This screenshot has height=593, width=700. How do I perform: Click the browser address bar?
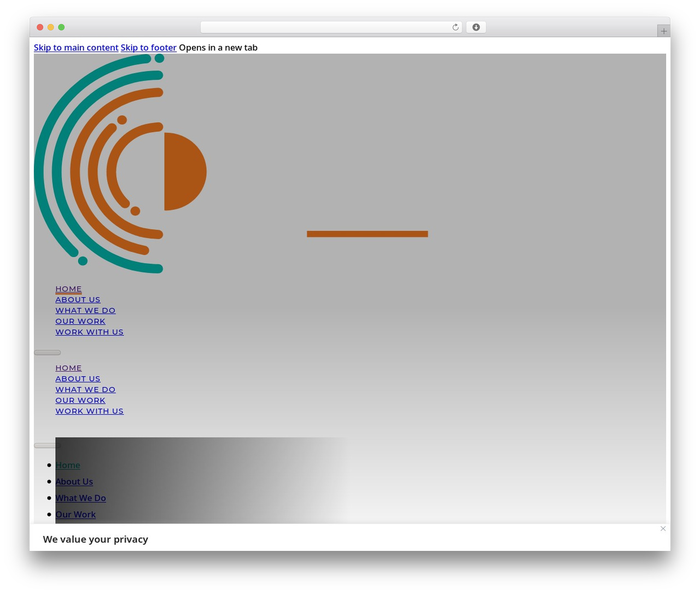(331, 27)
